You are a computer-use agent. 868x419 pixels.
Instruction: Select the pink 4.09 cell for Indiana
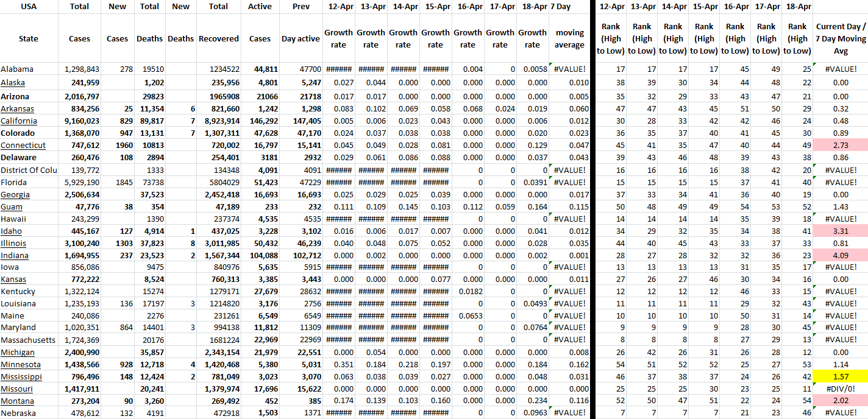click(x=841, y=256)
